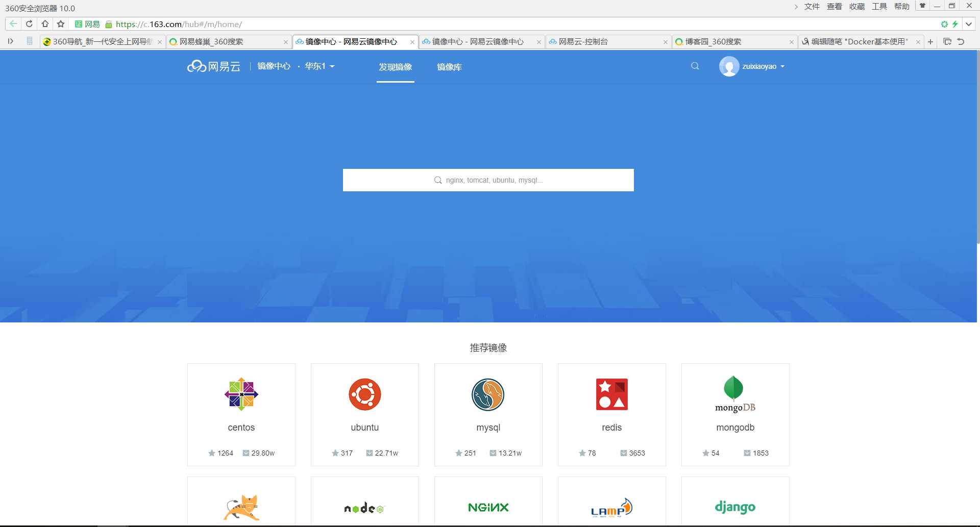Open the 帮助 menu

click(x=901, y=7)
